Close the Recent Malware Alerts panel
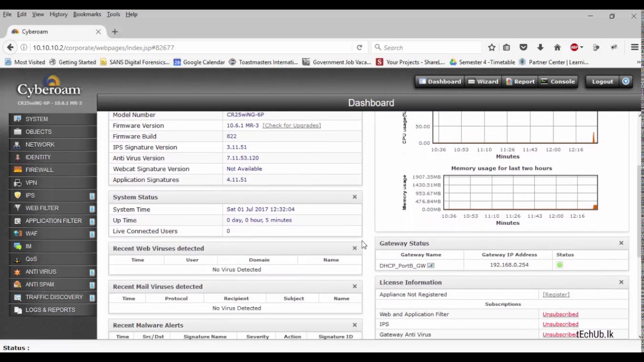 [x=355, y=325]
